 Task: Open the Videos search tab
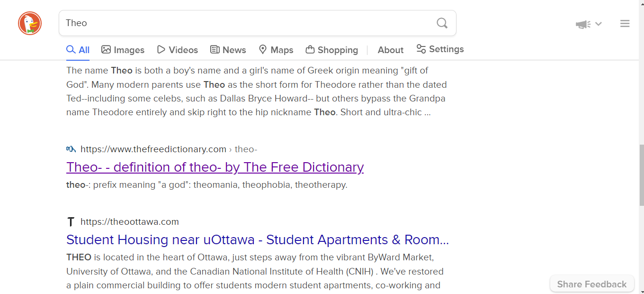click(178, 50)
